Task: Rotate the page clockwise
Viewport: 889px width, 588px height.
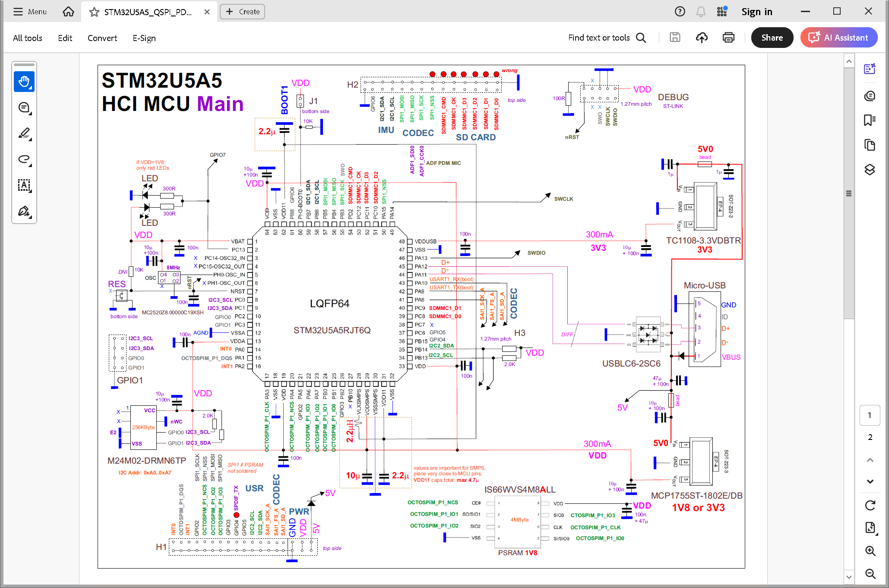Action: click(870, 504)
